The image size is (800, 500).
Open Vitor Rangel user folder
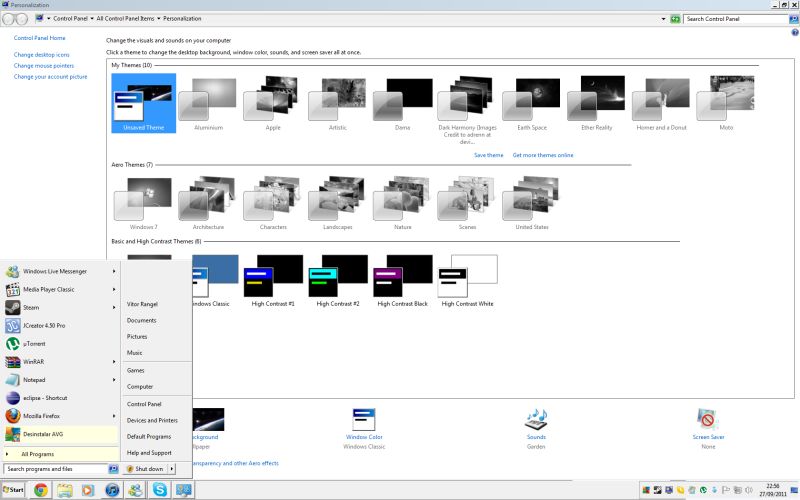pos(142,304)
